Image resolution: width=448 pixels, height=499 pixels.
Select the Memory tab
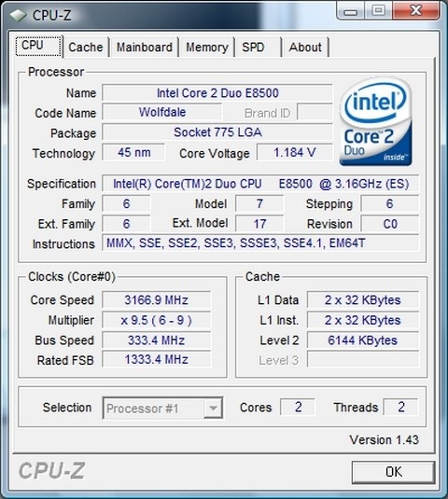207,48
